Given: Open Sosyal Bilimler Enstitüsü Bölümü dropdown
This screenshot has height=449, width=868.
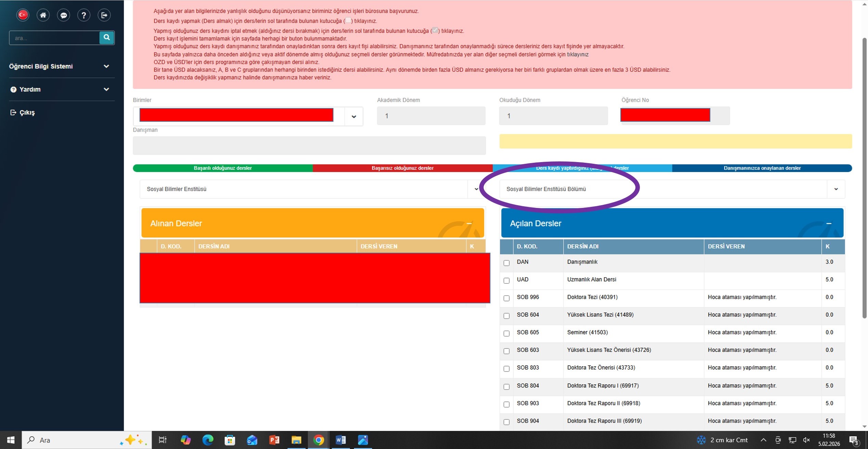Looking at the screenshot, I should click(x=836, y=189).
